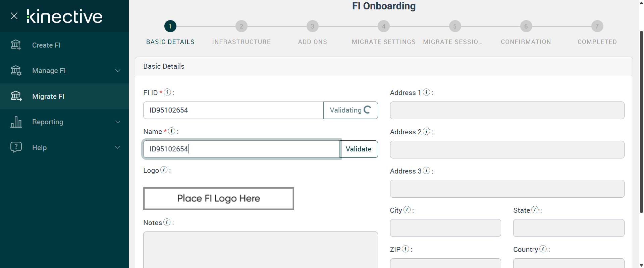Viewport: 644px width, 268px height.
Task: Expand the Help menu chevron
Action: coord(118,147)
